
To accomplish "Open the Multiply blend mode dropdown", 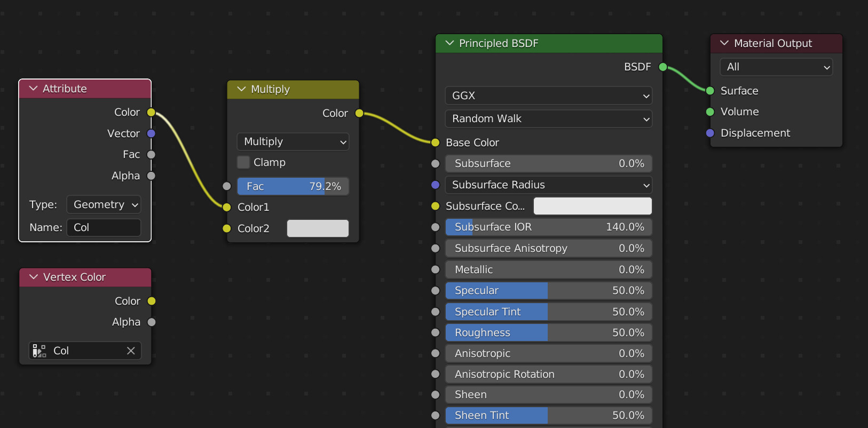I will (293, 141).
